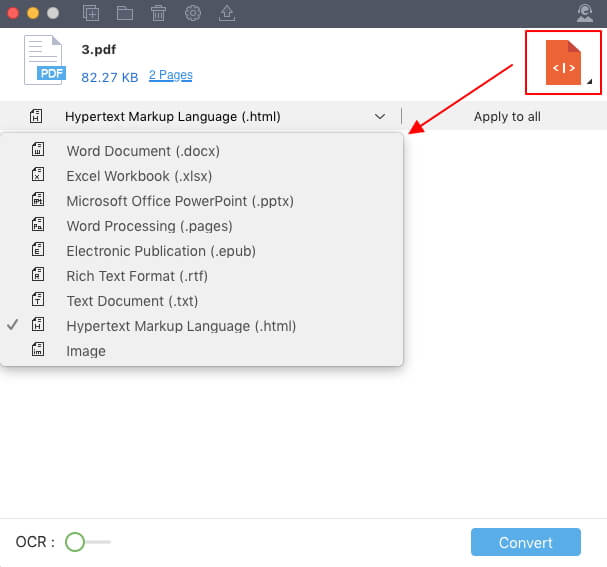607x567 pixels.
Task: Open settings via the gear icon
Action: pos(193,13)
